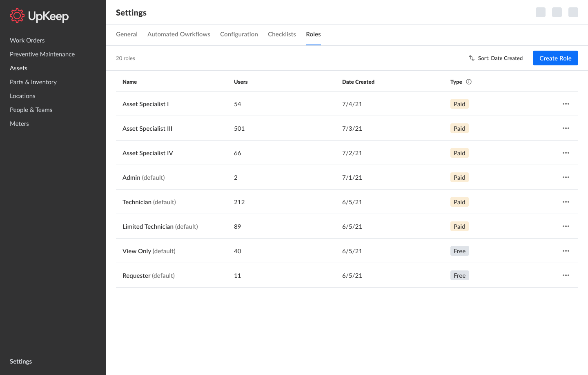Switch to the Configuration tab
Viewport: 588px width, 375px height.
pos(239,34)
